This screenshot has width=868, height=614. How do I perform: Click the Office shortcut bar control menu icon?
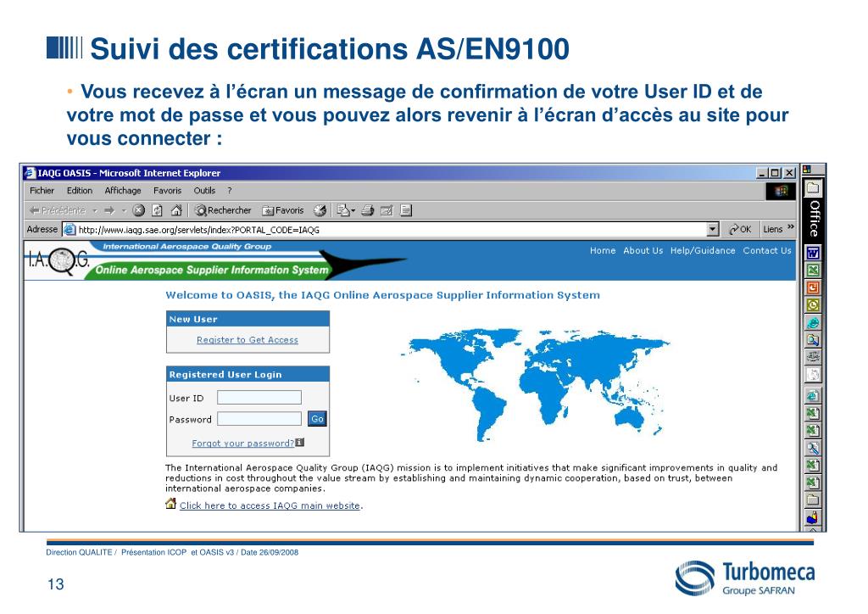click(807, 170)
